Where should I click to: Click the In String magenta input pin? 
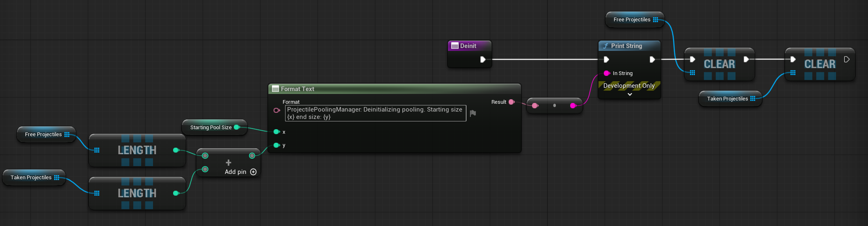click(x=607, y=73)
